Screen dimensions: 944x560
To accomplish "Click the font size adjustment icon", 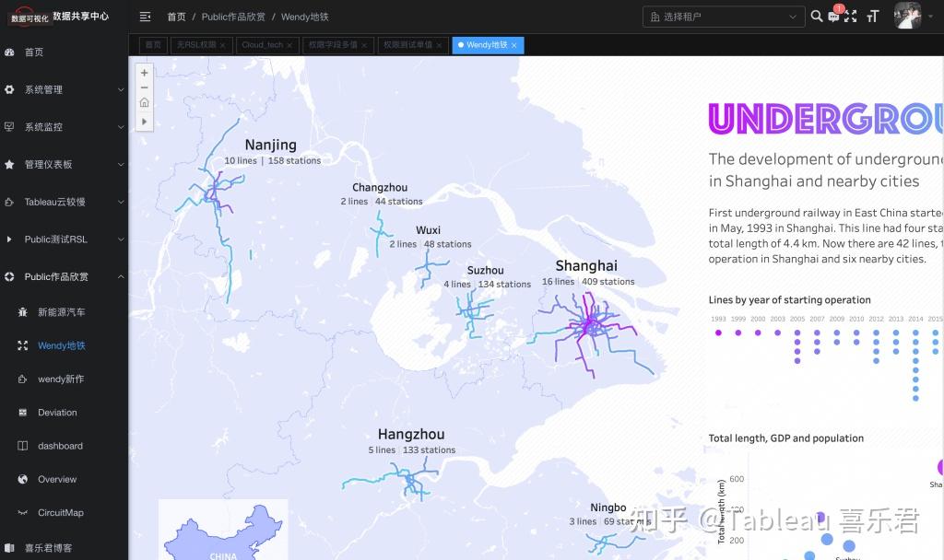I will (872, 16).
